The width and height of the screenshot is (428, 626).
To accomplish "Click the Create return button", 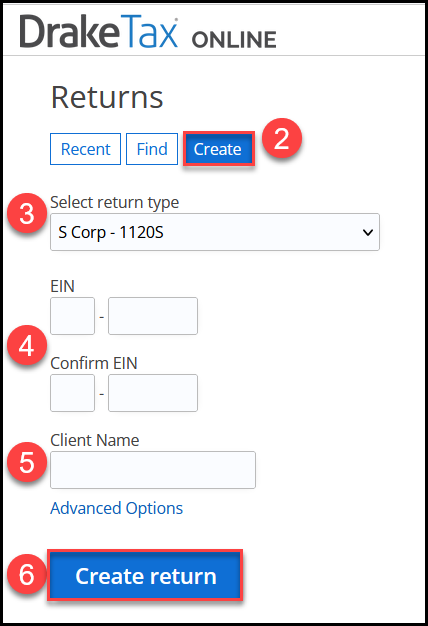I will coord(145,575).
